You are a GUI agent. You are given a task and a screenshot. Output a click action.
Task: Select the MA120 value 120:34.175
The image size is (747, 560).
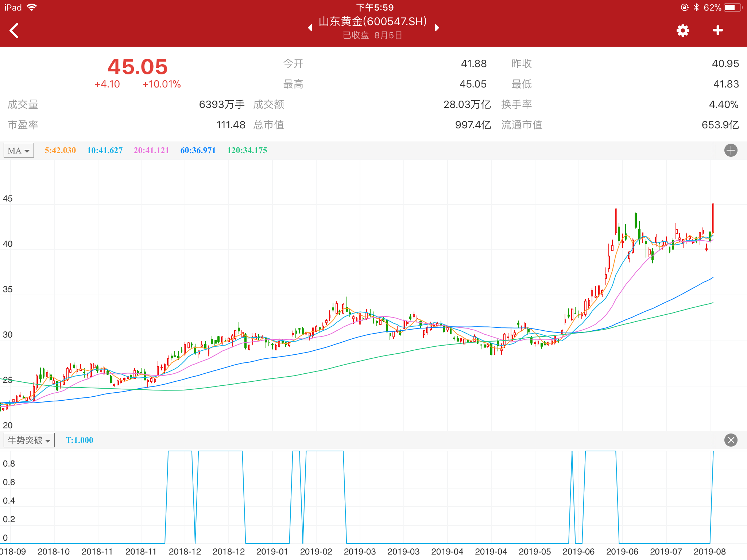coord(247,150)
